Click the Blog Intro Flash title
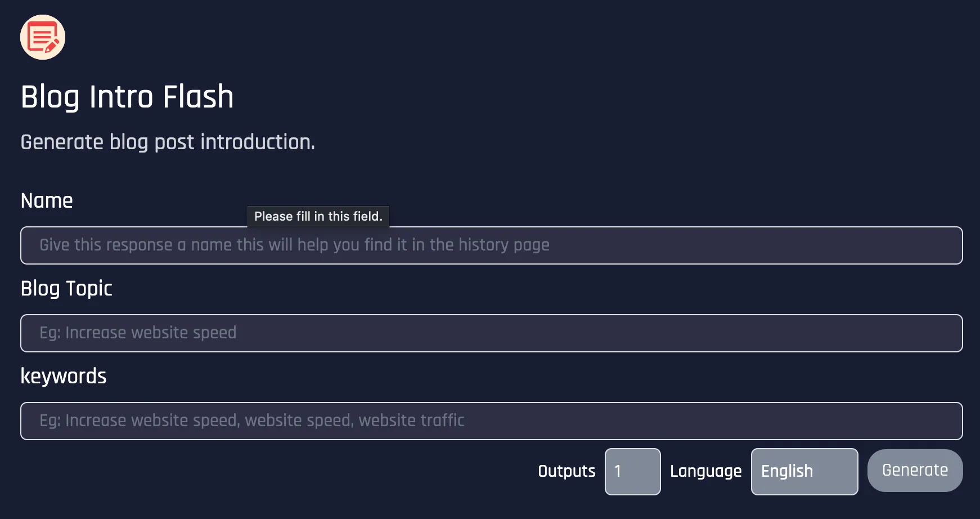The width and height of the screenshot is (980, 519). pos(127,97)
